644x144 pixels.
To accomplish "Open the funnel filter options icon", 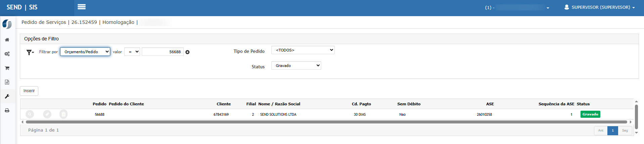I will [30, 52].
